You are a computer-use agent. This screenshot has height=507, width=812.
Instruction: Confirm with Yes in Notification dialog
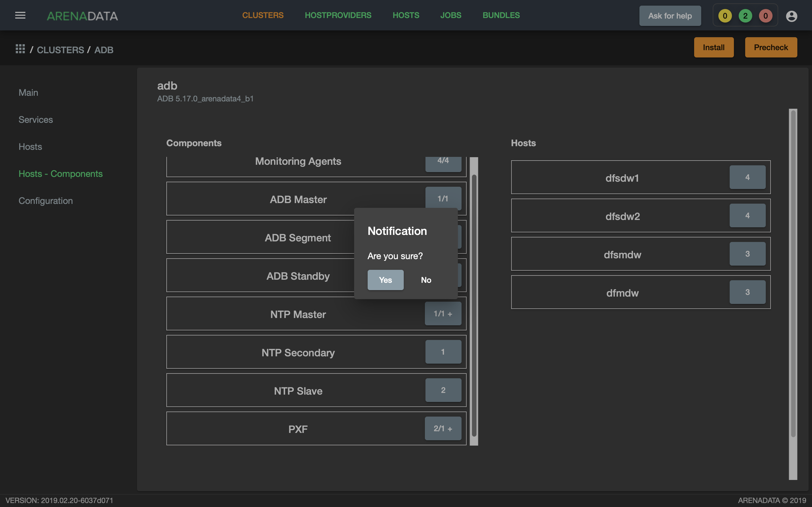pyautogui.click(x=385, y=280)
